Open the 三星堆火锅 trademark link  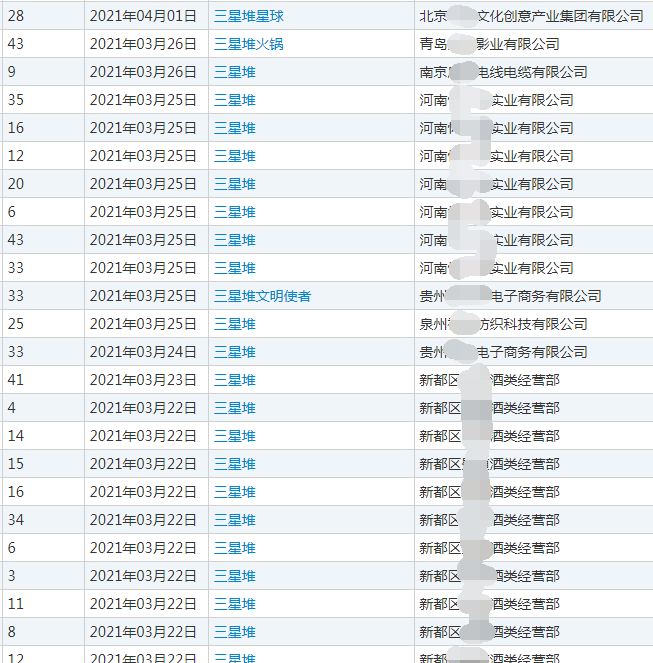(249, 44)
